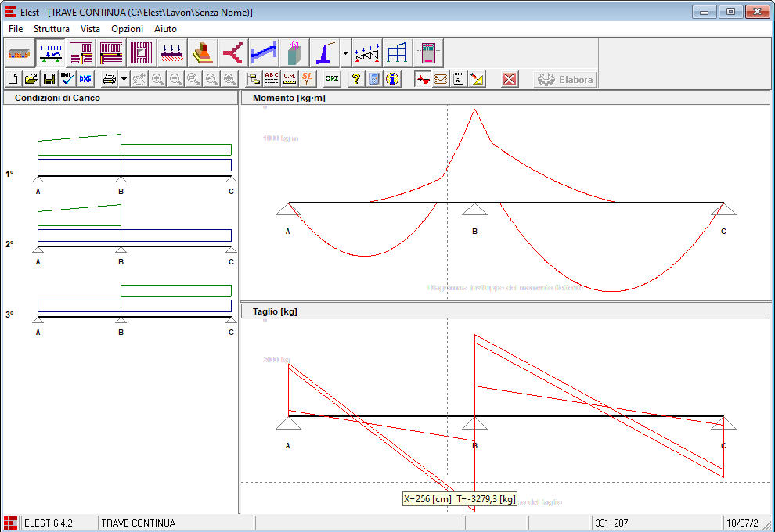Viewport: 775px width, 532px height.
Task: Expand the dropdown next to retaining wall icon
Action: point(345,53)
